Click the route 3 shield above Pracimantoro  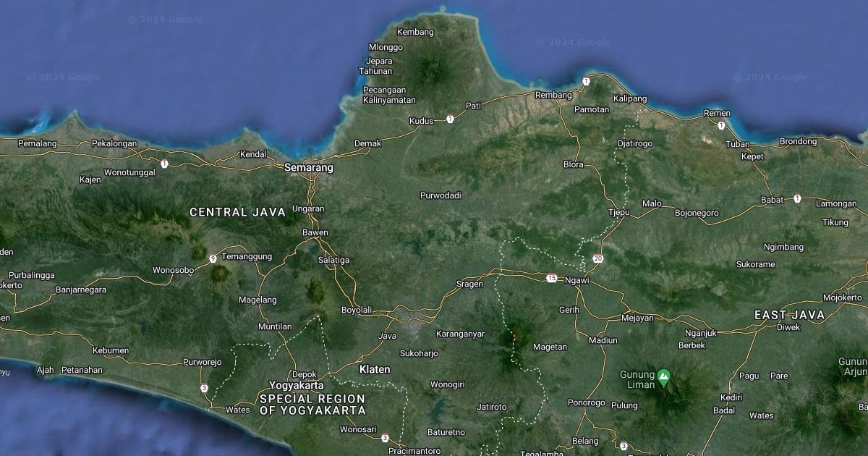385,437
